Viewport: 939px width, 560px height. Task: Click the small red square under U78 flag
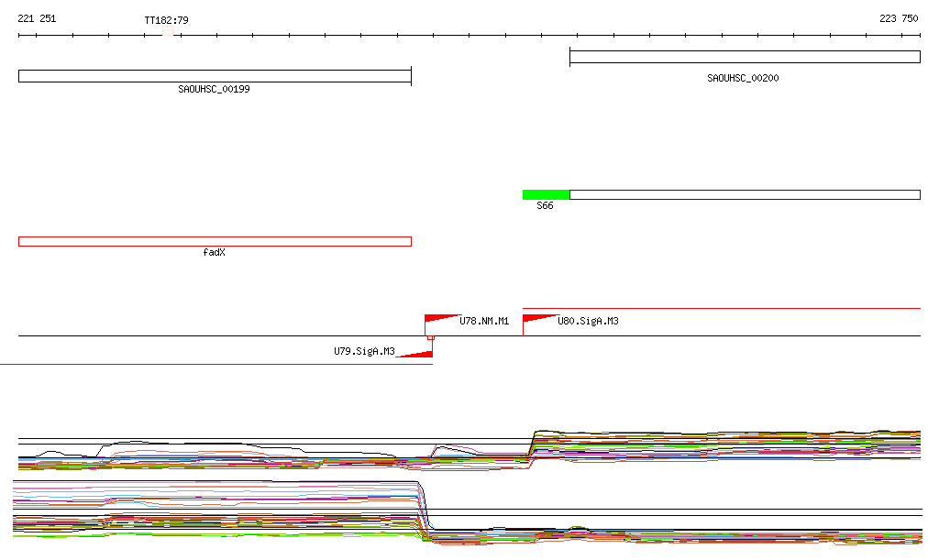click(431, 338)
